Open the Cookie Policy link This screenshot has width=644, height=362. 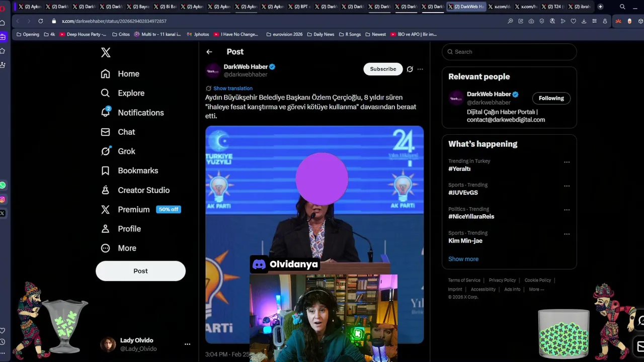point(538,280)
